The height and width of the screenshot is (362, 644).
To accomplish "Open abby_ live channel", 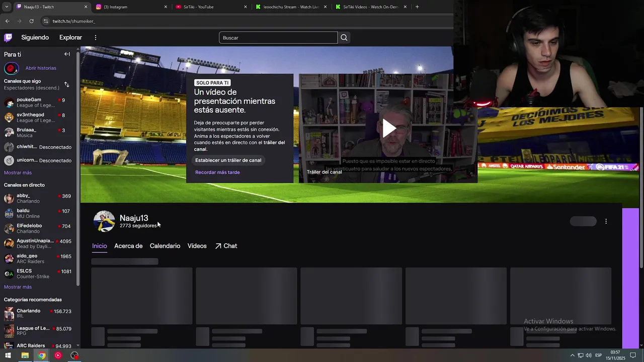I will 38,198.
